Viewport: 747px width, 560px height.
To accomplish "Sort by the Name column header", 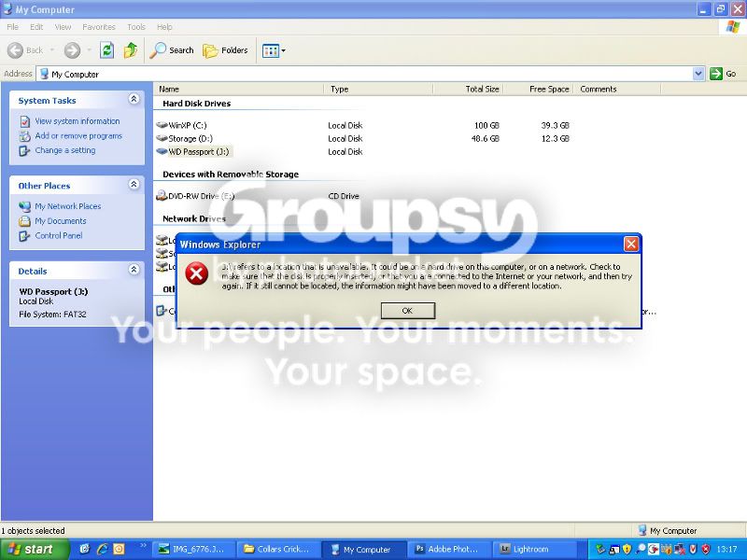I will [238, 89].
